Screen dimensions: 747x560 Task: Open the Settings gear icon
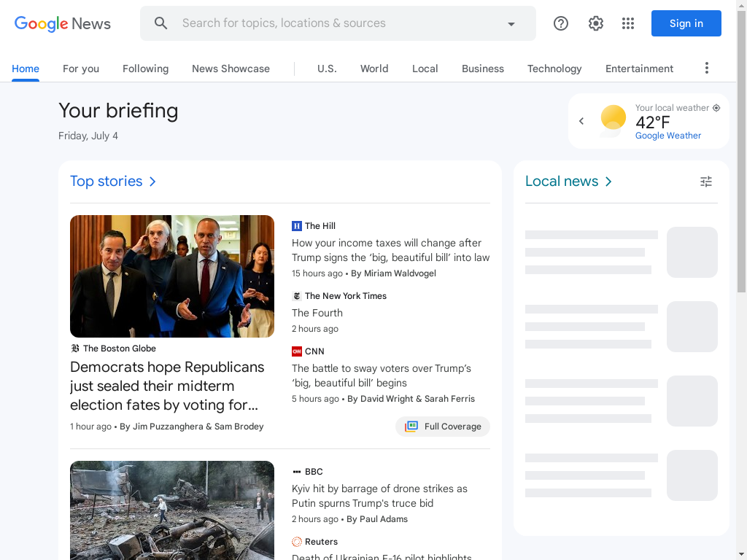pyautogui.click(x=595, y=23)
